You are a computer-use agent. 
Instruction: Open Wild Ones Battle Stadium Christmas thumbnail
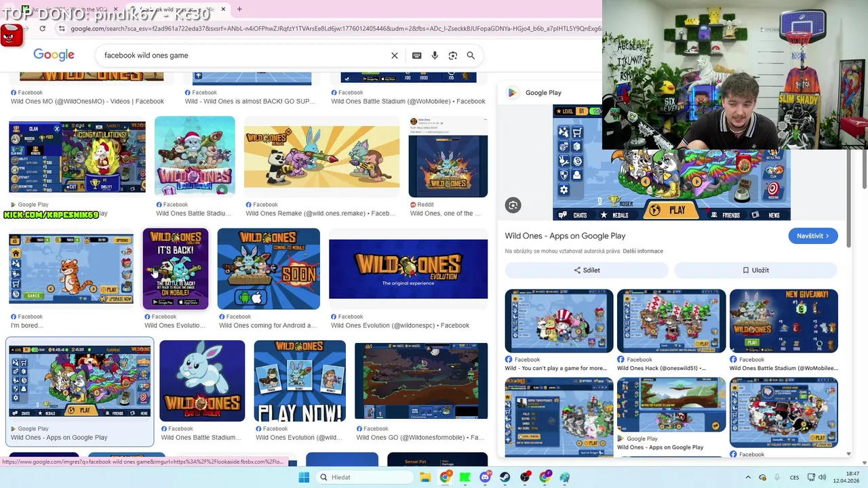coord(195,157)
